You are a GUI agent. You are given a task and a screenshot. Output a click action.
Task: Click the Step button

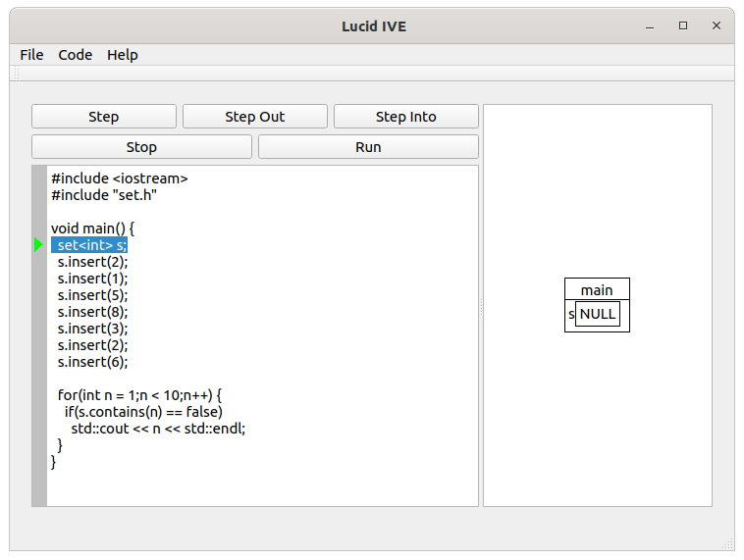point(104,117)
